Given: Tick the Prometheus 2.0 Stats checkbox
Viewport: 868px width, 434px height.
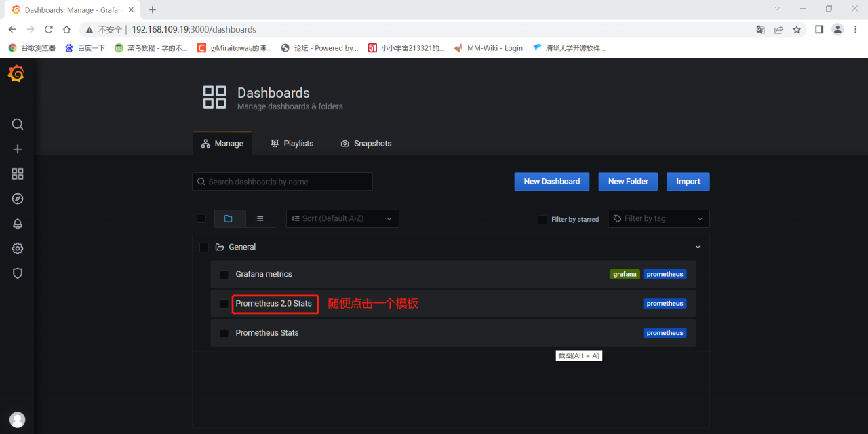Looking at the screenshot, I should point(224,304).
